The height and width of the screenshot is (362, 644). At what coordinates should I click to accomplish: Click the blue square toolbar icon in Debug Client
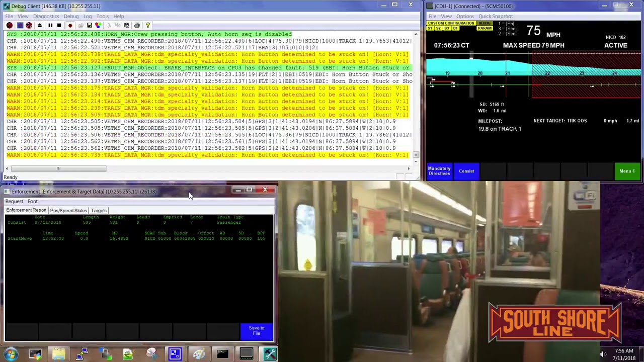coord(20,25)
